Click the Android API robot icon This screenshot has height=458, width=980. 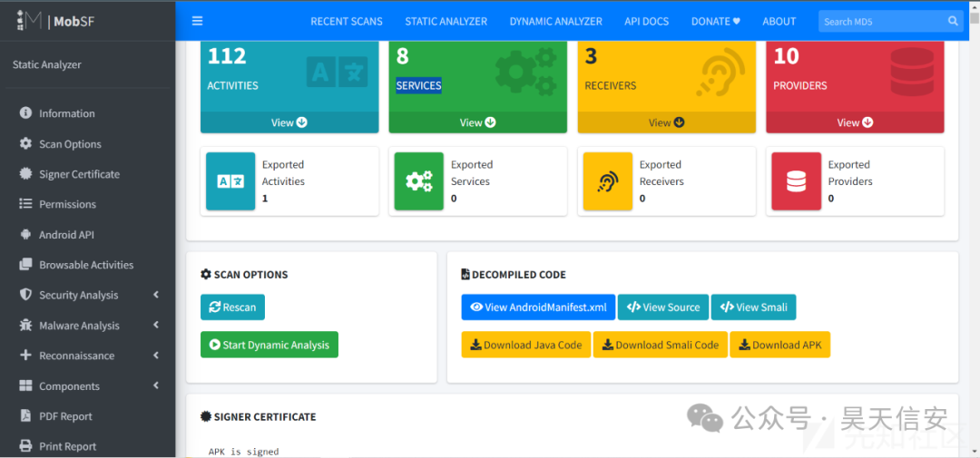coord(25,234)
